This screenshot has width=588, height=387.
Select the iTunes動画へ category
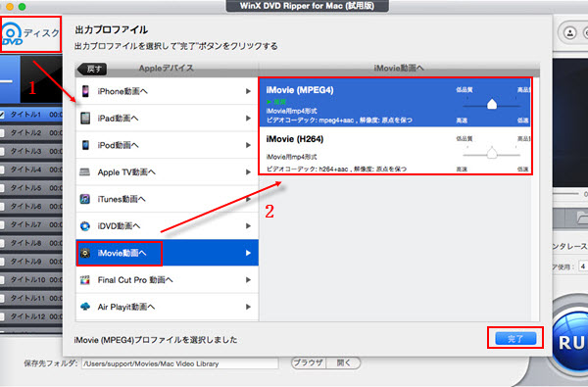(167, 199)
